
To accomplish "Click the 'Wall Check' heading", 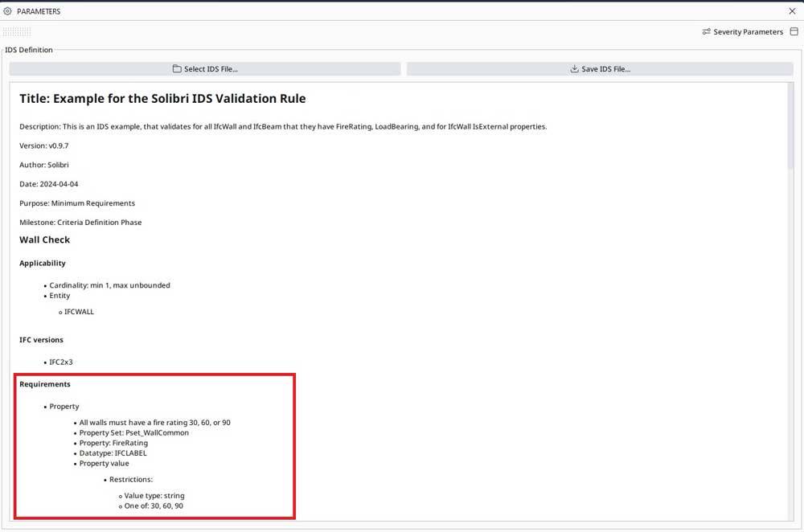I will coord(44,239).
